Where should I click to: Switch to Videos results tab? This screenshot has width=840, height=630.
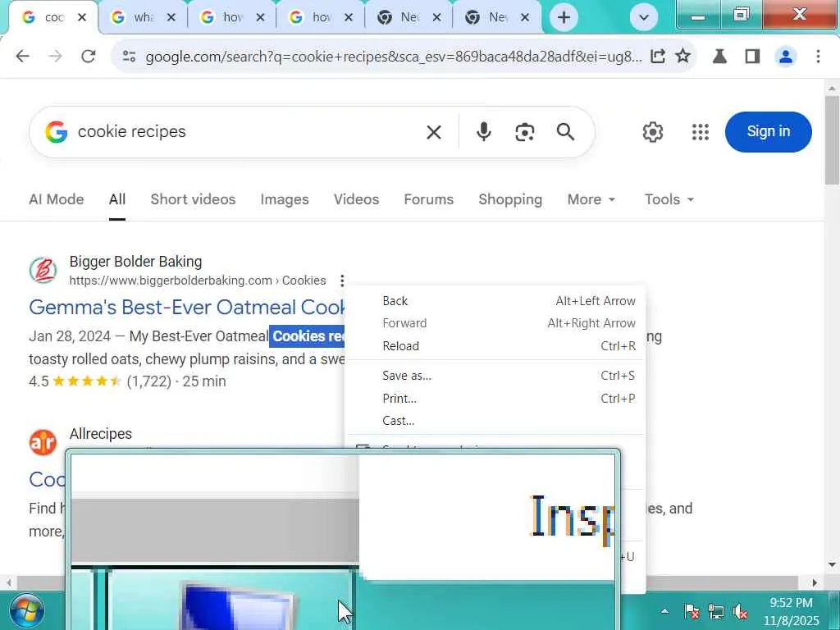pyautogui.click(x=356, y=199)
